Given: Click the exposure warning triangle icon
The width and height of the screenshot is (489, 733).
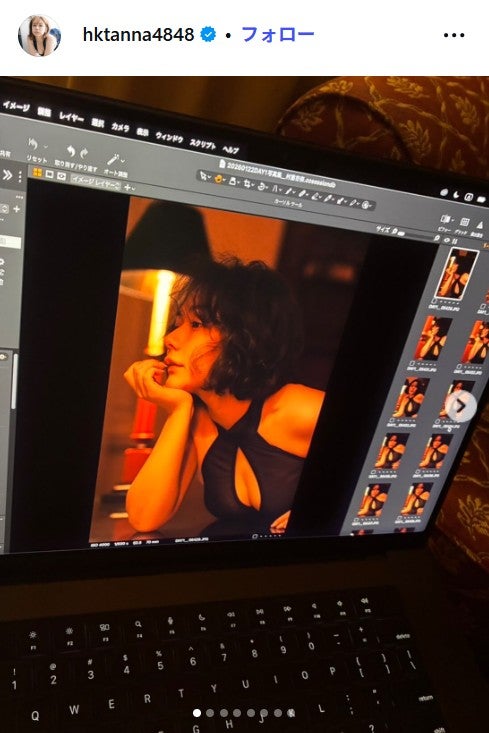Looking at the screenshot, I should coord(480,225).
